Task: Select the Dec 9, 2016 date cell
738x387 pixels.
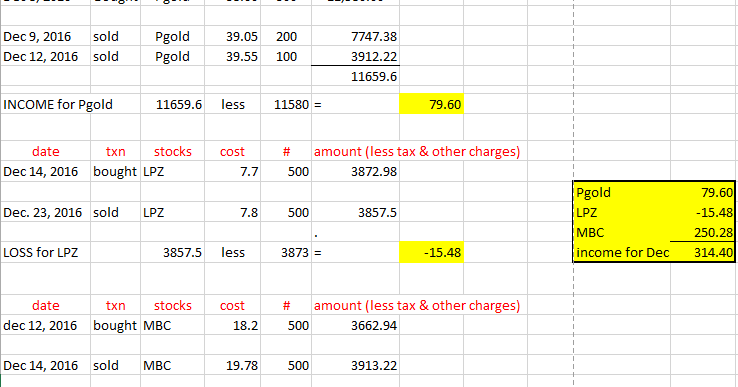Action: (46, 36)
